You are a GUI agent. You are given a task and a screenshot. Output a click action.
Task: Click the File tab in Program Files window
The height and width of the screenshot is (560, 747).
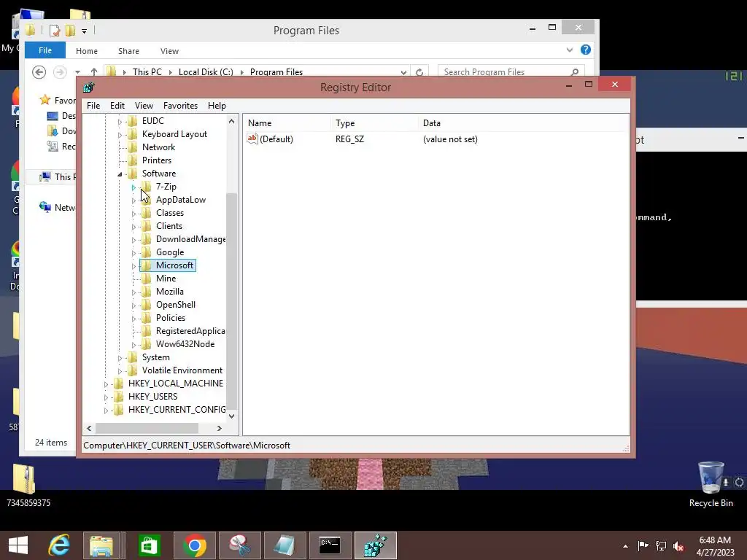[x=45, y=50]
